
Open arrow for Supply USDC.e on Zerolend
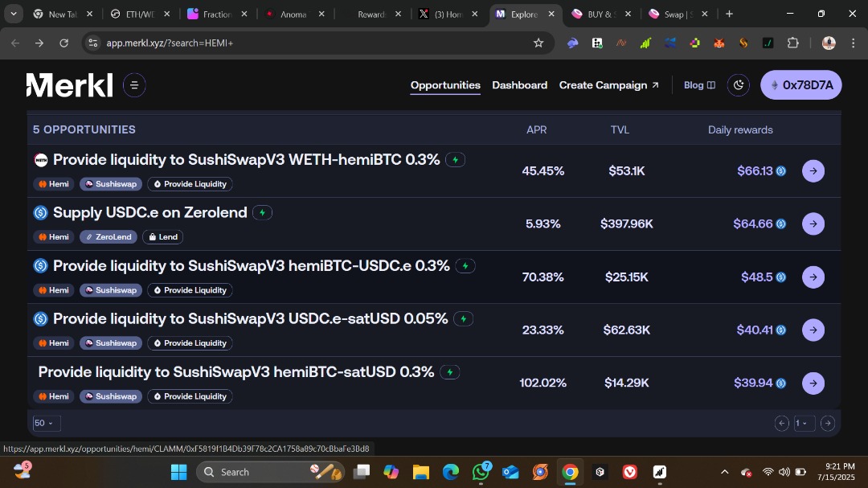813,223
